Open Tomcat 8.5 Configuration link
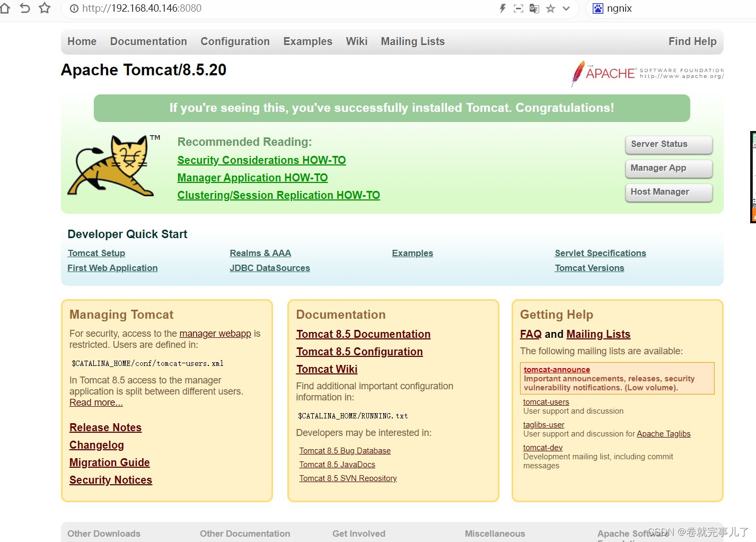Image resolution: width=756 pixels, height=542 pixels. coord(359,352)
